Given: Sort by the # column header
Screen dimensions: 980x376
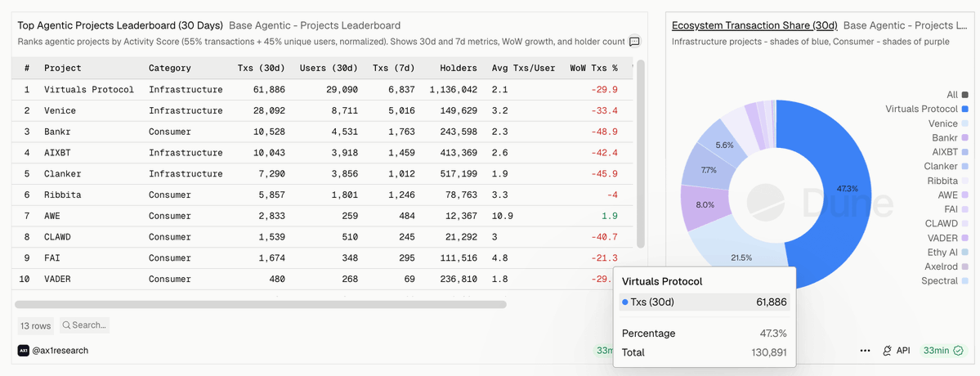Looking at the screenshot, I should [27, 68].
